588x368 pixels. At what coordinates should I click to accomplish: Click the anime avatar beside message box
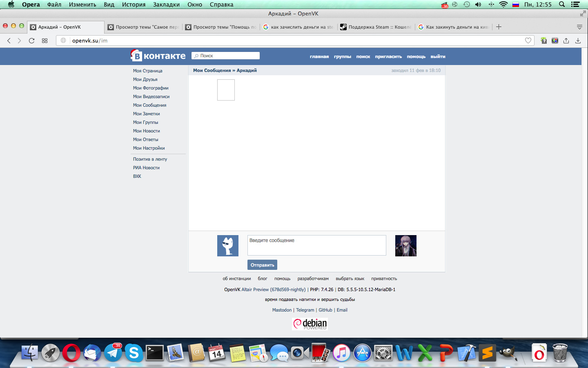[406, 246]
